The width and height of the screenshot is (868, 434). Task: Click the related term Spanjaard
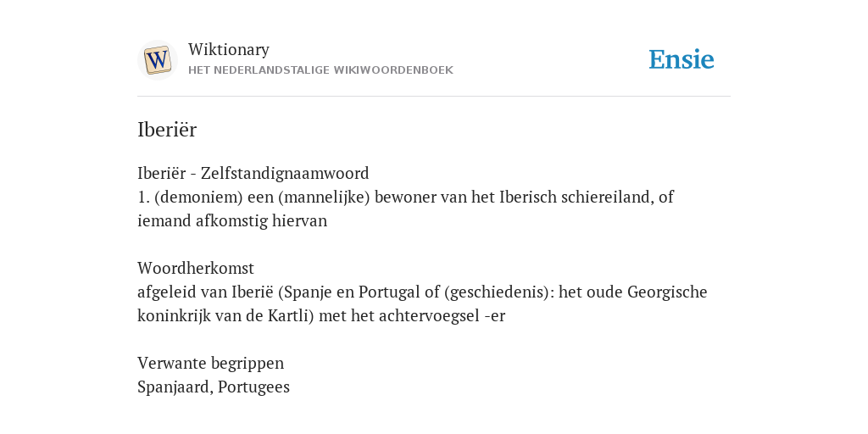pyautogui.click(x=174, y=387)
